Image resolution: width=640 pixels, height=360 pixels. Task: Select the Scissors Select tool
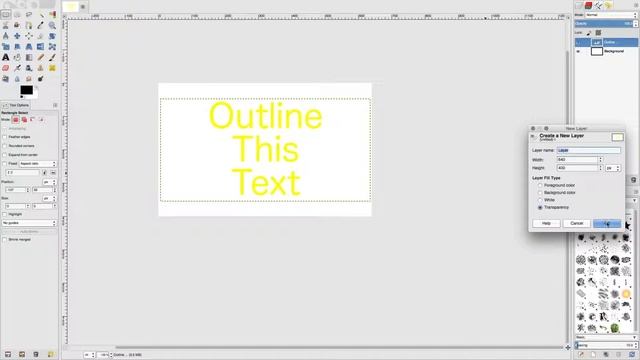pyautogui.click(x=6, y=25)
